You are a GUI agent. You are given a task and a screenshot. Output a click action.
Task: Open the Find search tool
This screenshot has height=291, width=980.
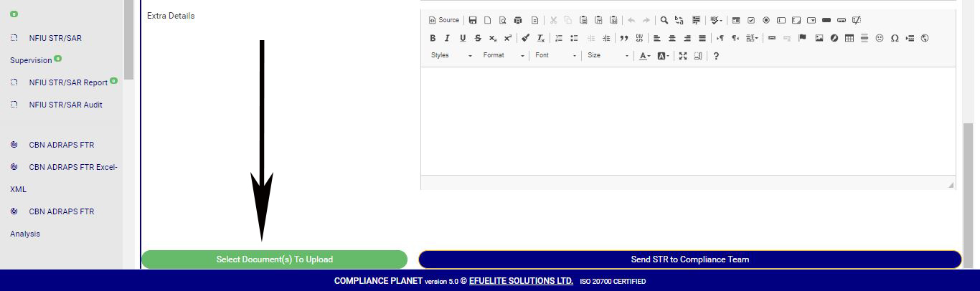[x=664, y=20]
